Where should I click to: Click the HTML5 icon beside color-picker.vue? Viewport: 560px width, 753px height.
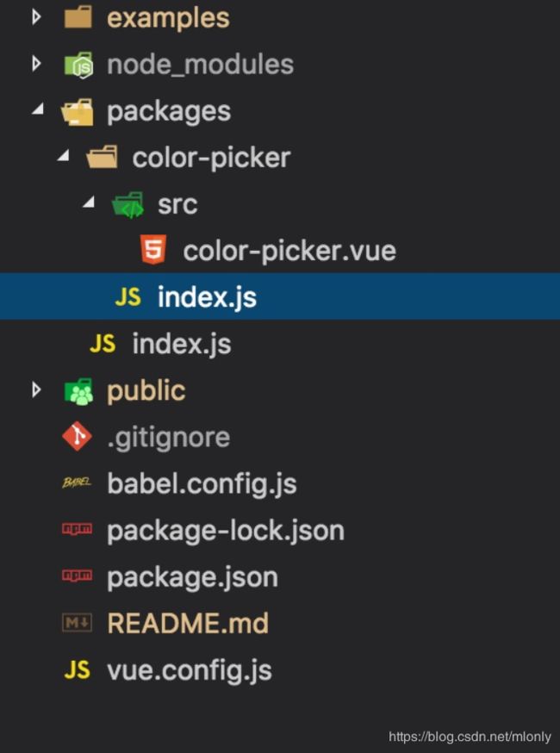pyautogui.click(x=153, y=250)
